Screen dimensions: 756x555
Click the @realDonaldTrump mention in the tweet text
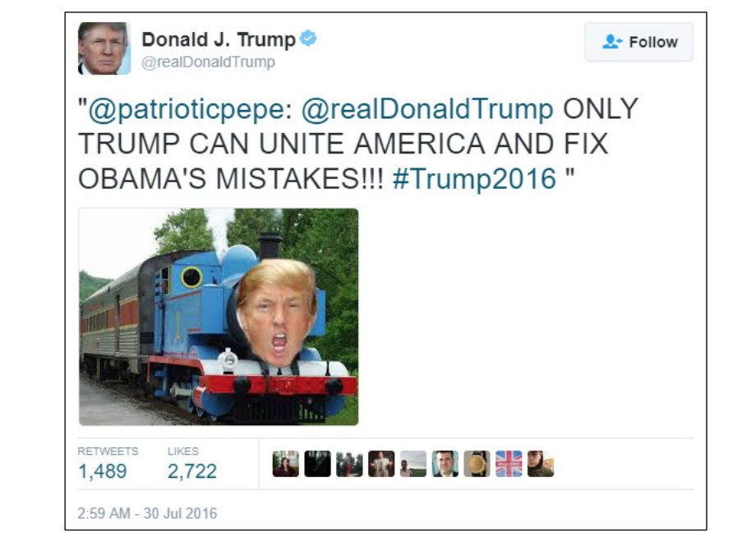tap(427, 109)
